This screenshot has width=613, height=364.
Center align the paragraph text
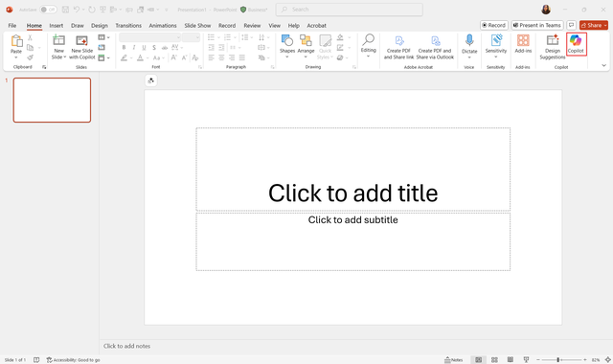[221, 57]
